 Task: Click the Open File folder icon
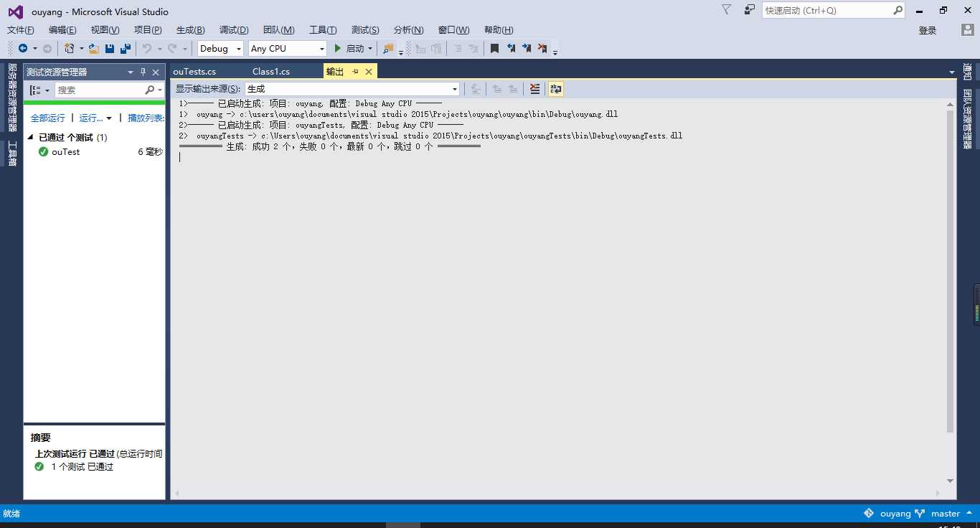(94, 48)
